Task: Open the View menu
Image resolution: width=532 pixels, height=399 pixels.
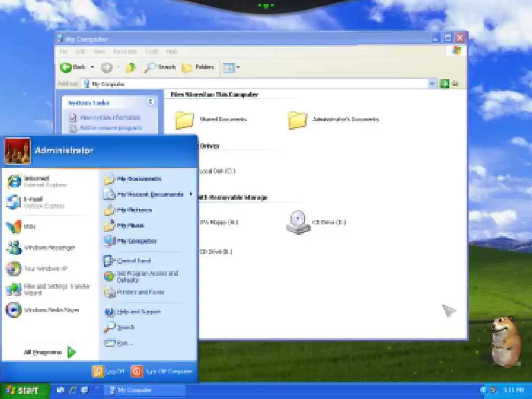Action: click(99, 51)
